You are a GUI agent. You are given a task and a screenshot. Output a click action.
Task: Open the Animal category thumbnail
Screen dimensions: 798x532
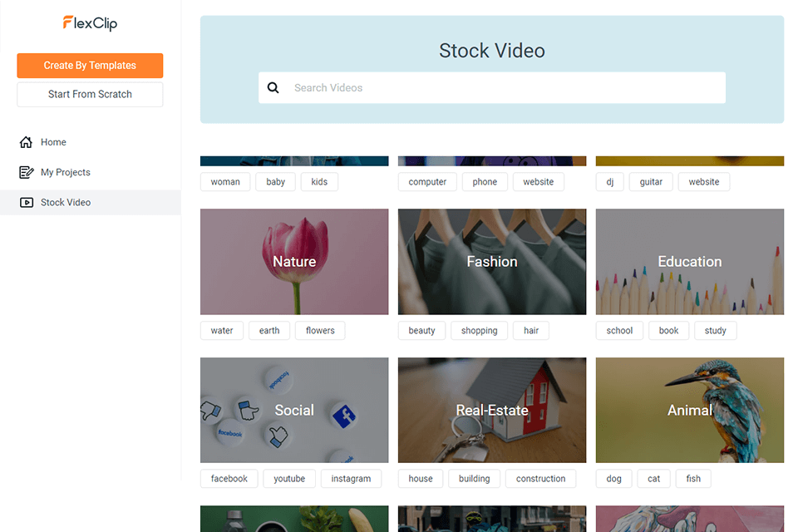[689, 410]
